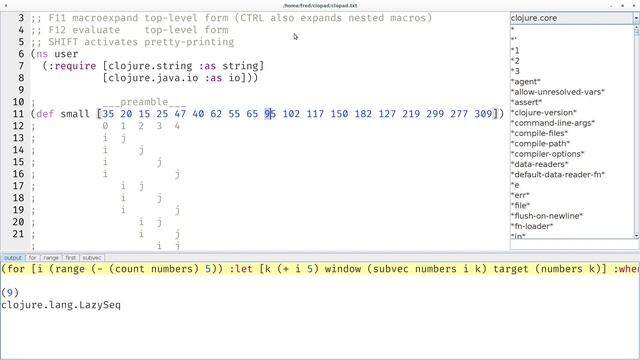Viewport: 640px width, 360px height.
Task: Select *compile-files* in the symbol list
Action: (539, 133)
